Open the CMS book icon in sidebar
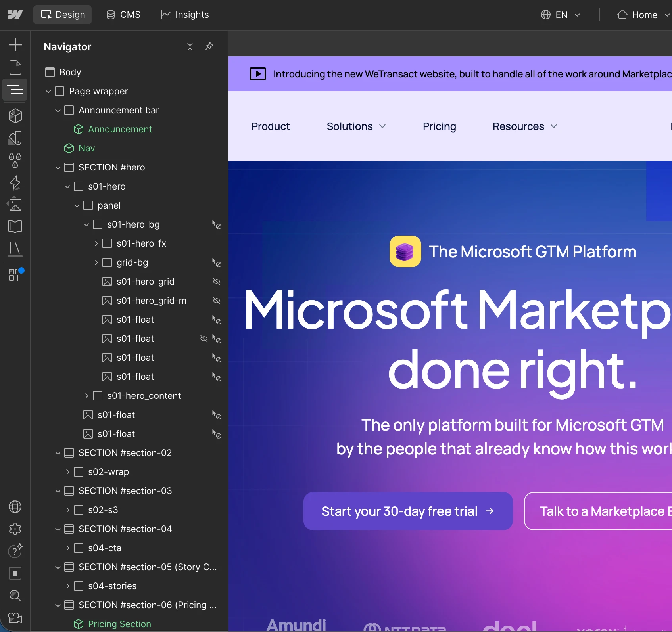The image size is (672, 632). point(15,226)
